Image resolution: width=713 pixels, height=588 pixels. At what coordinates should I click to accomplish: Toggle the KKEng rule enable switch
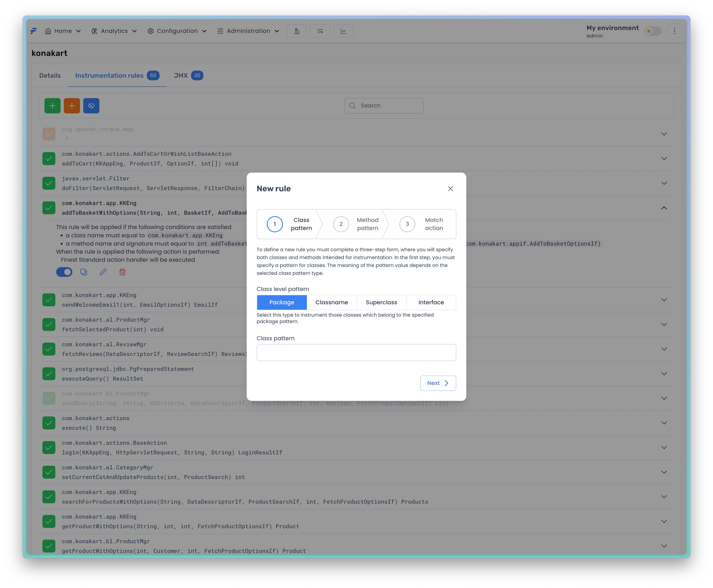click(64, 272)
